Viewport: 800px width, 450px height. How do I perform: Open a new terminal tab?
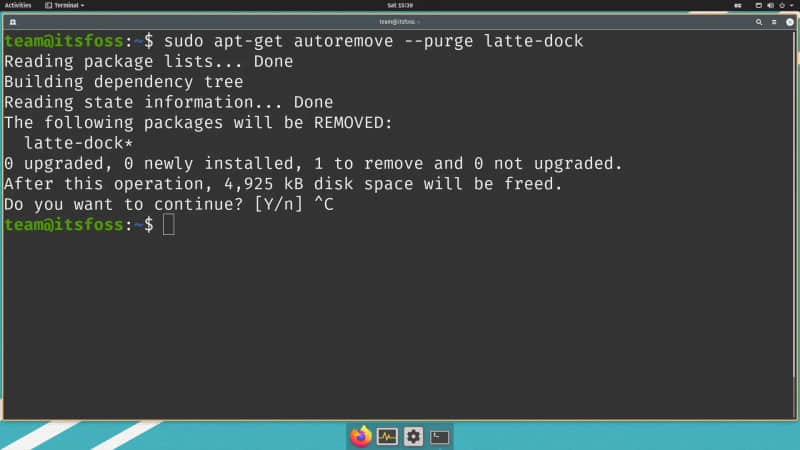coord(13,22)
